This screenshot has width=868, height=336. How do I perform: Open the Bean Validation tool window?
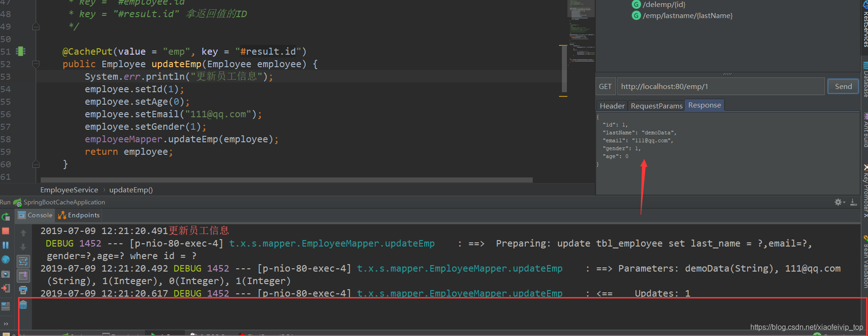pos(864,263)
